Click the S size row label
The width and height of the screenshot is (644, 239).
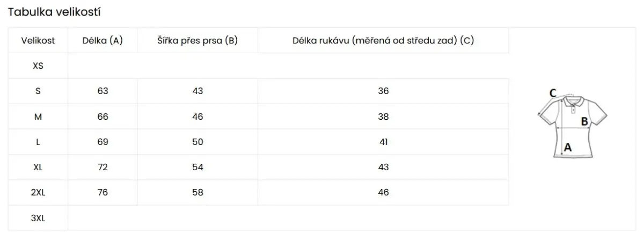click(38, 91)
